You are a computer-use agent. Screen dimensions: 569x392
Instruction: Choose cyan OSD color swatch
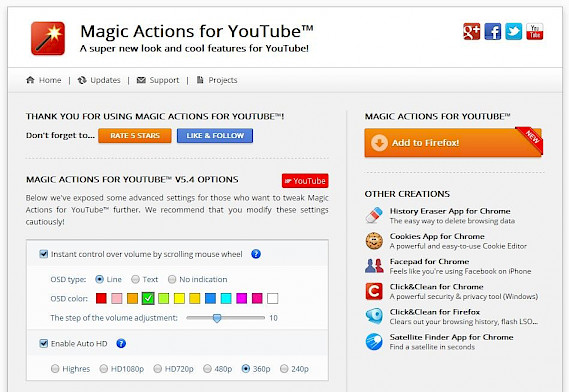coord(226,298)
